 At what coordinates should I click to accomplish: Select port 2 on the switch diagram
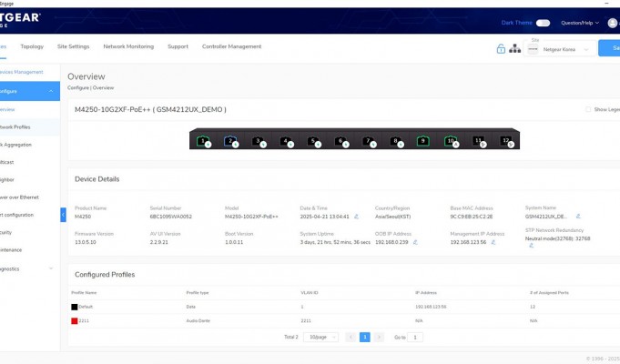pos(230,141)
